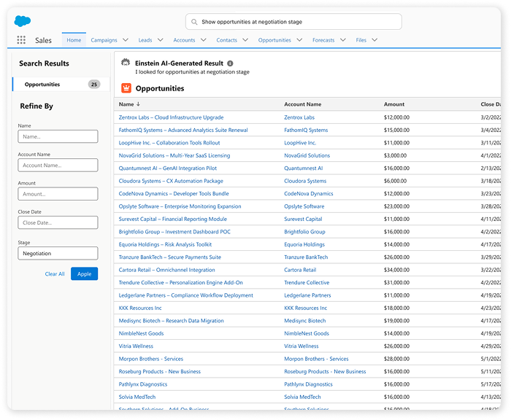Click the Einstein AI result icon

[x=126, y=63]
